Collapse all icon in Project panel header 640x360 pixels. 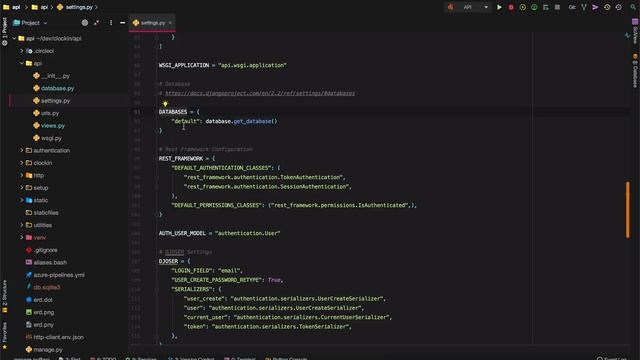(96, 23)
